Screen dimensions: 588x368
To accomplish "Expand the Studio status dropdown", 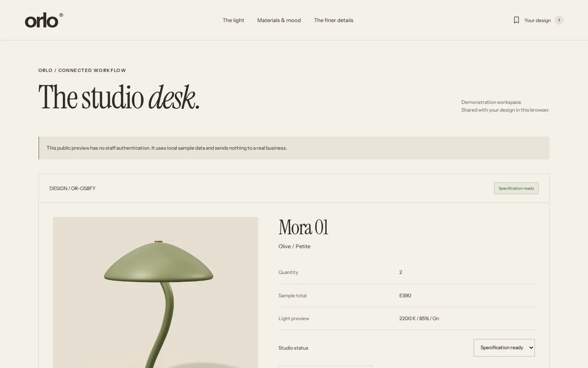I will (x=504, y=348).
